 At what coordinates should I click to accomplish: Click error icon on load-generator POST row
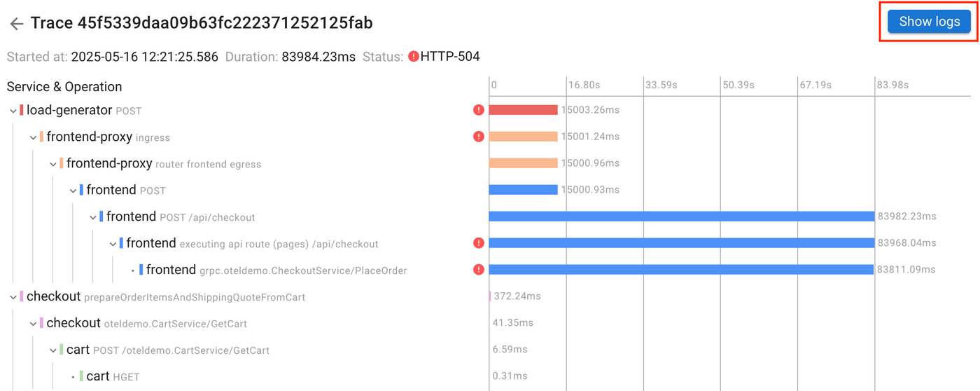pos(479,110)
